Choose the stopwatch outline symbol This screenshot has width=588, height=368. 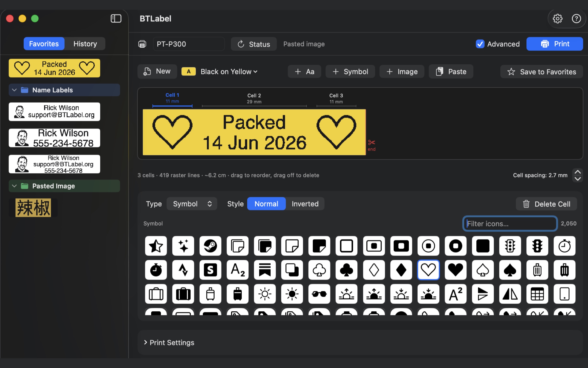pos(564,246)
